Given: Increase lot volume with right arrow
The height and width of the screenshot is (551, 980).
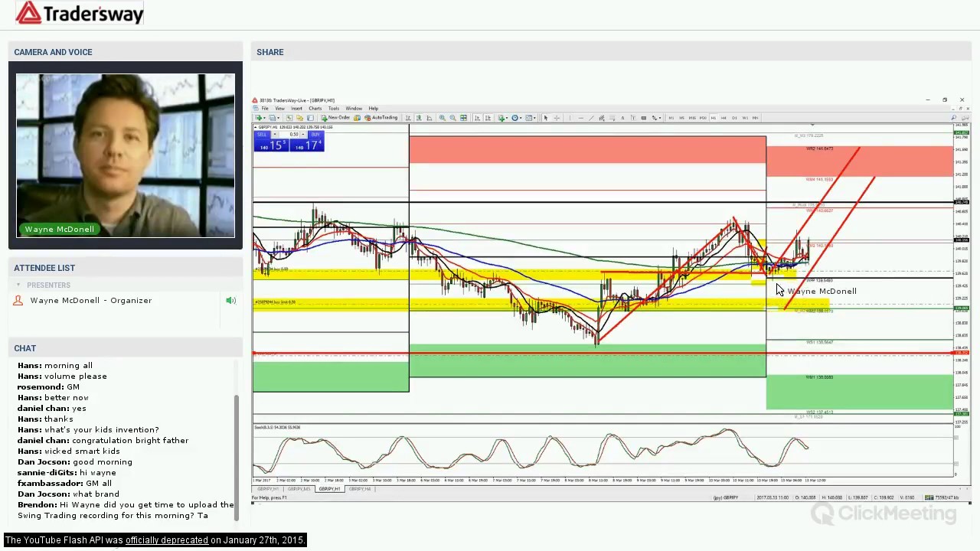Looking at the screenshot, I should click(x=303, y=135).
